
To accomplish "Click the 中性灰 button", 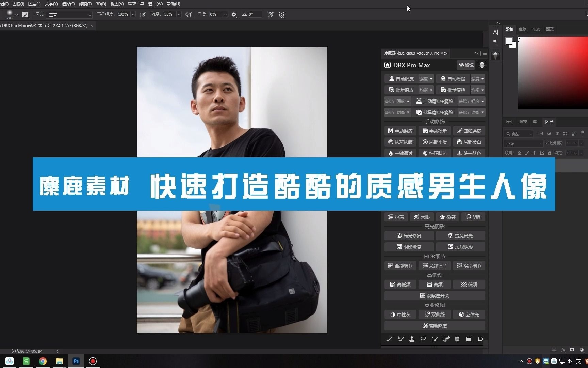I will tap(400, 314).
